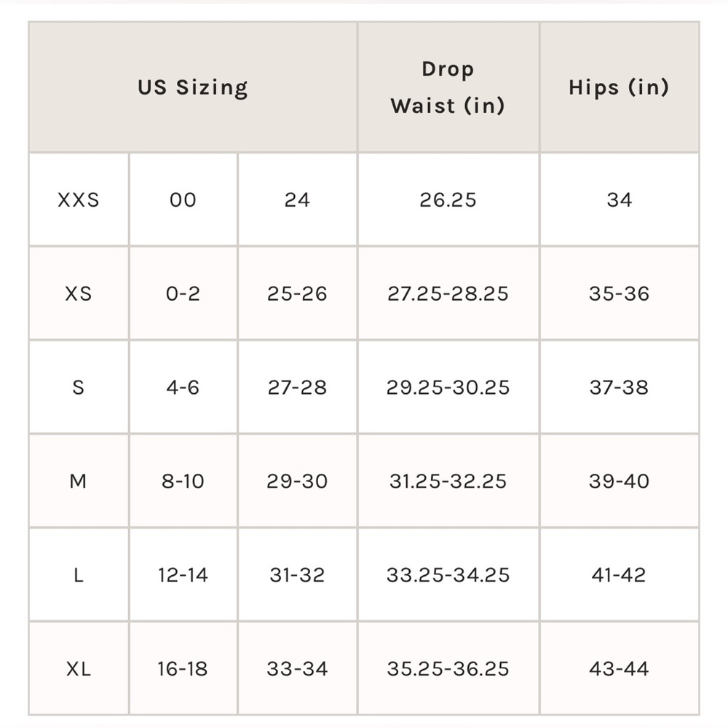Select the 35-36 hips cell
This screenshot has width=728, height=728.
(620, 293)
